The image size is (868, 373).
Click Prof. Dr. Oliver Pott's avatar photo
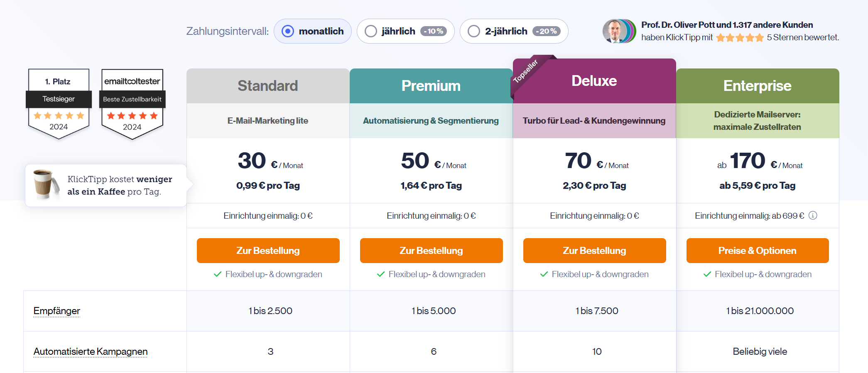click(614, 31)
